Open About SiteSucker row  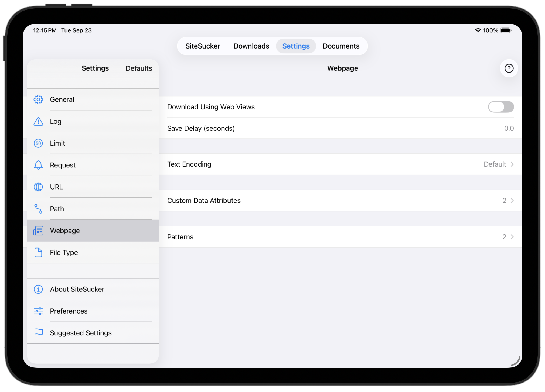point(93,289)
